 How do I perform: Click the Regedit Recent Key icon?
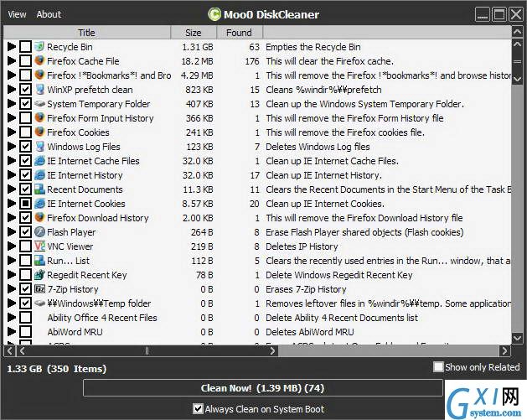[39, 274]
